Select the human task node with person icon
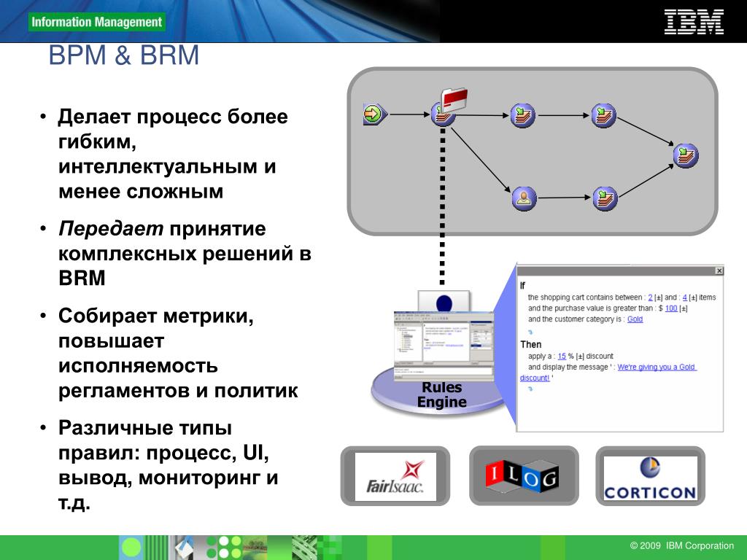This screenshot has height=560, width=747. (524, 198)
